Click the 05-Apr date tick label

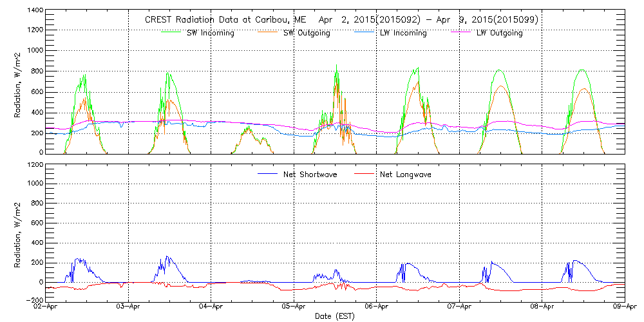[x=294, y=307]
